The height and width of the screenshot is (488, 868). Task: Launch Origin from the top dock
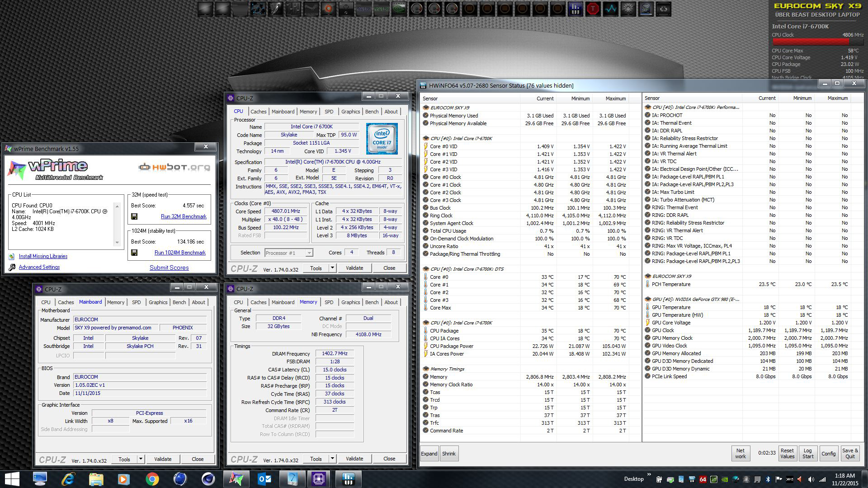(x=329, y=9)
